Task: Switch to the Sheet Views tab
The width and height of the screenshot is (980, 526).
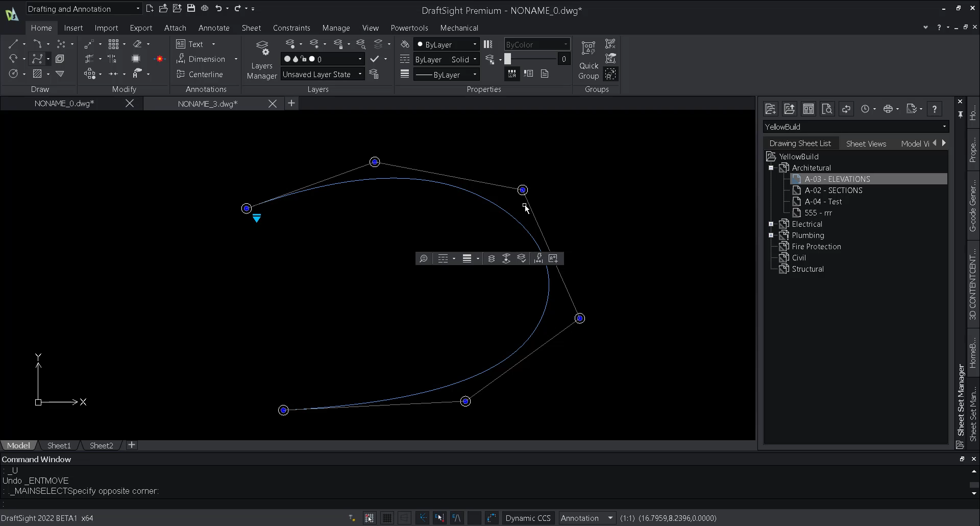Action: (x=866, y=144)
